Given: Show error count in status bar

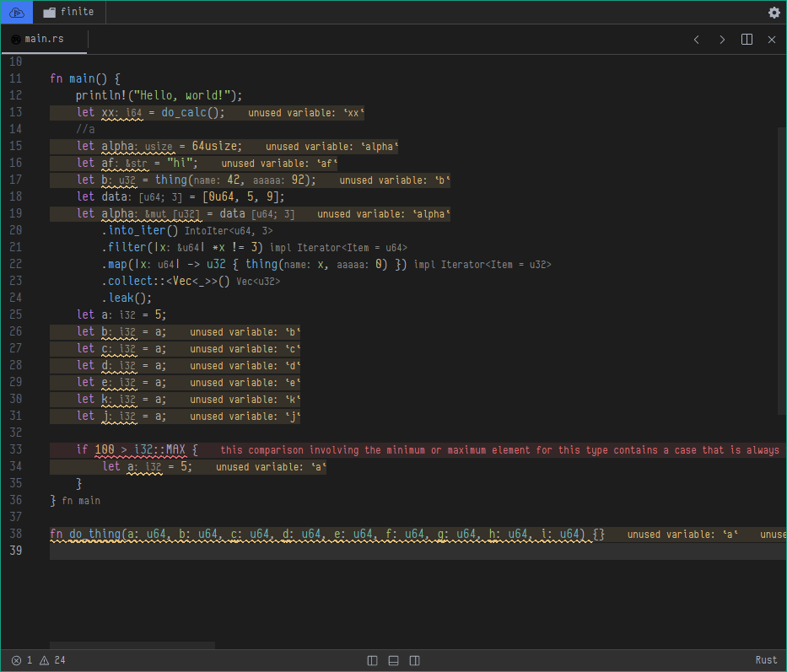Looking at the screenshot, I should click(x=22, y=660).
